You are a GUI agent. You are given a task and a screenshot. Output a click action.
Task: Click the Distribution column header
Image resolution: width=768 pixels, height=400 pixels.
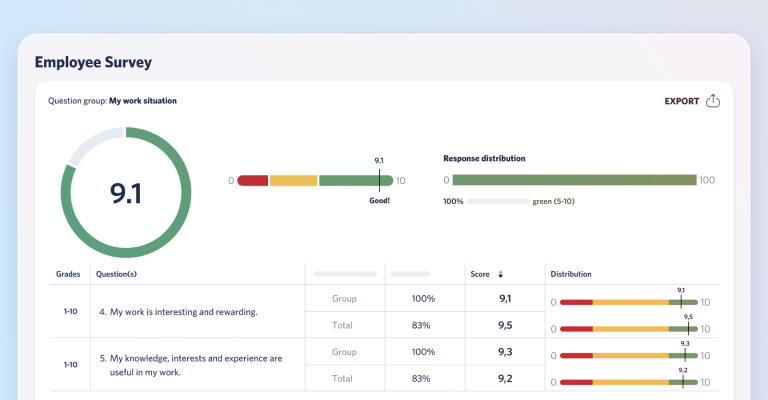(571, 274)
